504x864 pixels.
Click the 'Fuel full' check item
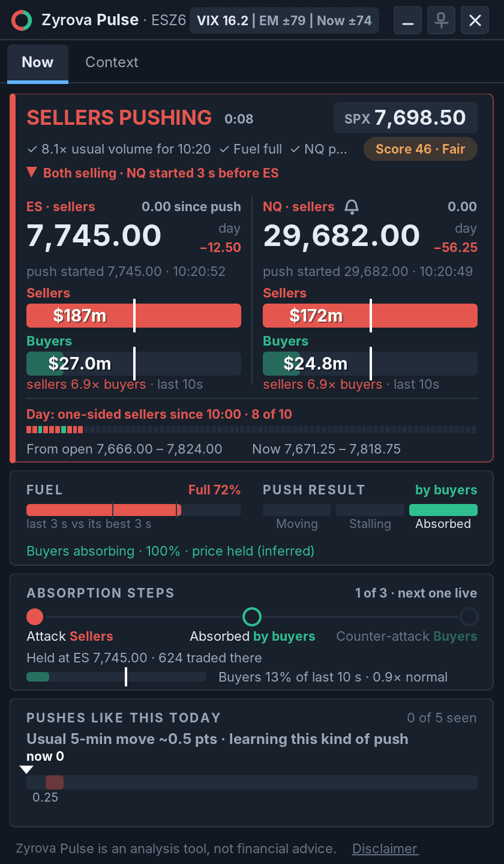(x=250, y=149)
